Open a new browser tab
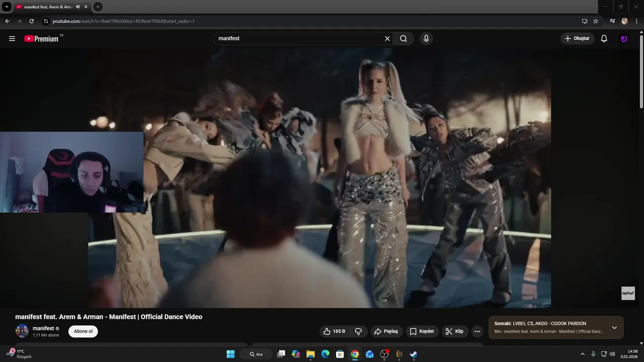This screenshot has height=362, width=644. 98,7
